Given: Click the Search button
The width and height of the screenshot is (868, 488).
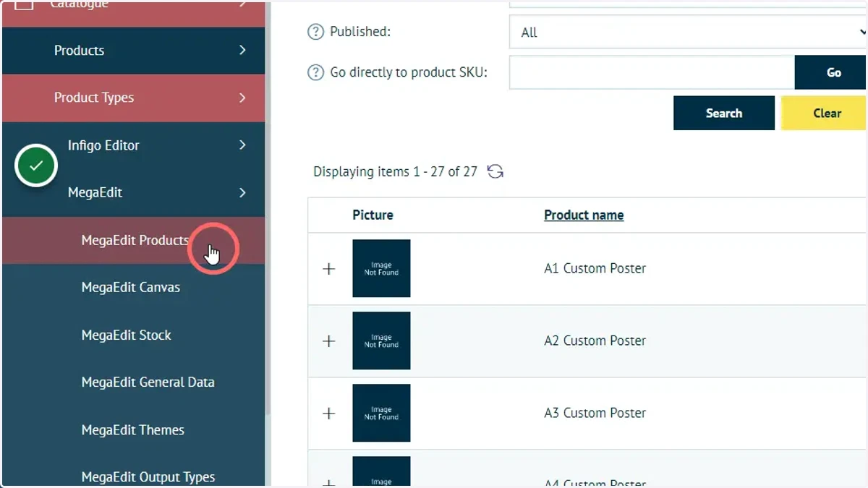Looking at the screenshot, I should click(724, 114).
